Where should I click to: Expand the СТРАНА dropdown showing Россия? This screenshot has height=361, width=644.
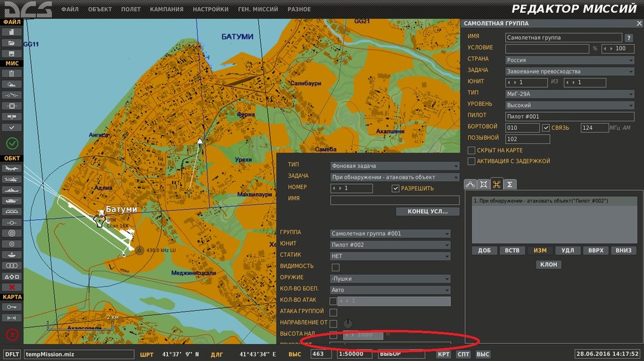[x=570, y=60]
